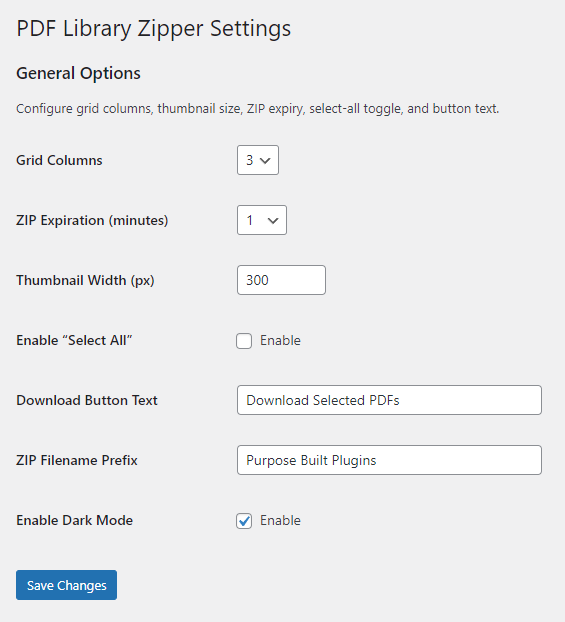Click the Thumbnail Width (px) label

(85, 280)
